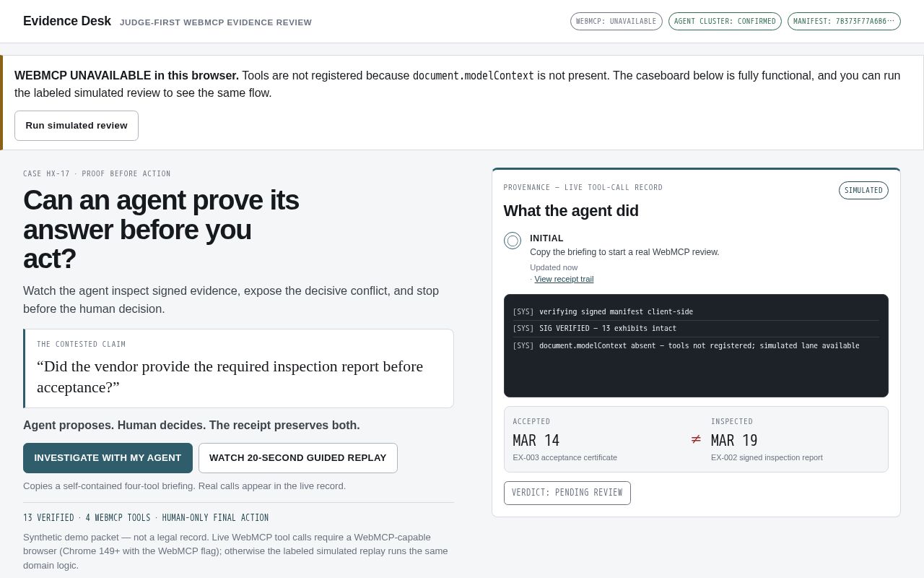Click the INITIAL status circle icon

pos(513,241)
